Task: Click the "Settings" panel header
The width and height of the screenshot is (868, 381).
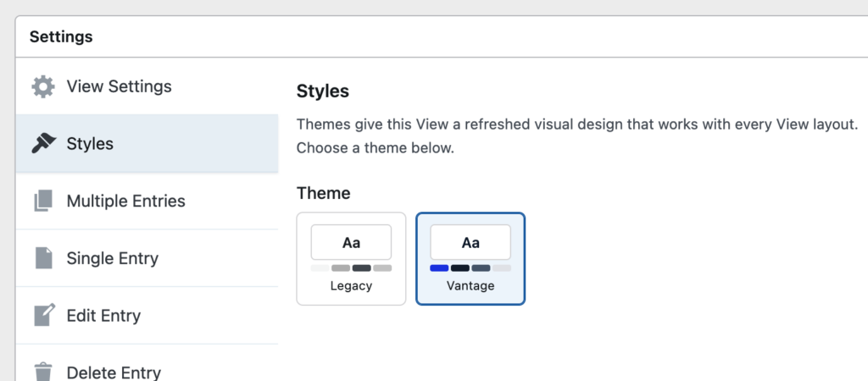Action: pos(61,37)
